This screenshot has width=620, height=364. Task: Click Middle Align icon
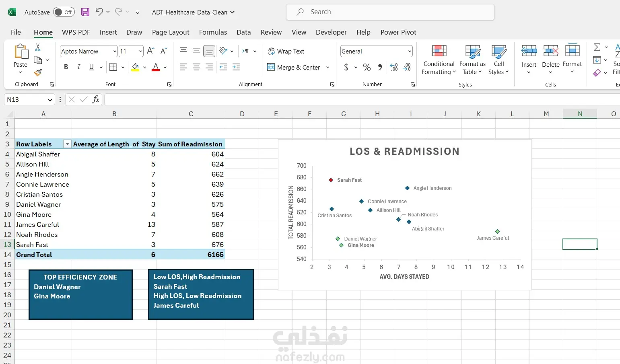point(196,51)
